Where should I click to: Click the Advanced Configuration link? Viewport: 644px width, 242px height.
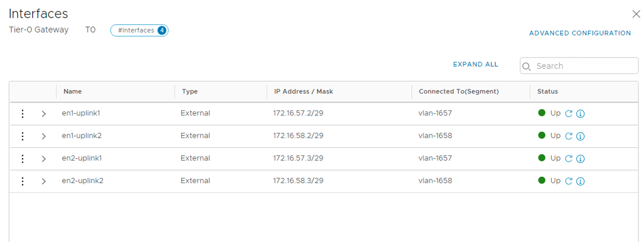click(580, 33)
